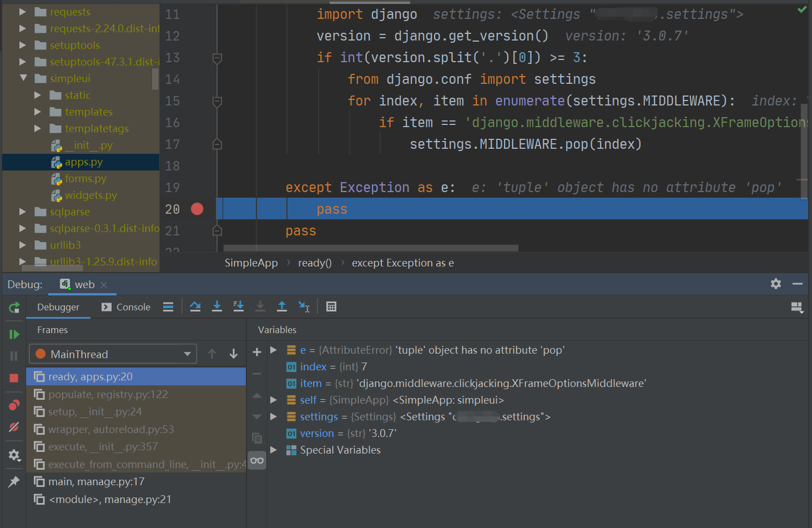Image resolution: width=812 pixels, height=528 pixels.
Task: Click the editor horizontal scrollbar
Action: pyautogui.click(x=370, y=248)
